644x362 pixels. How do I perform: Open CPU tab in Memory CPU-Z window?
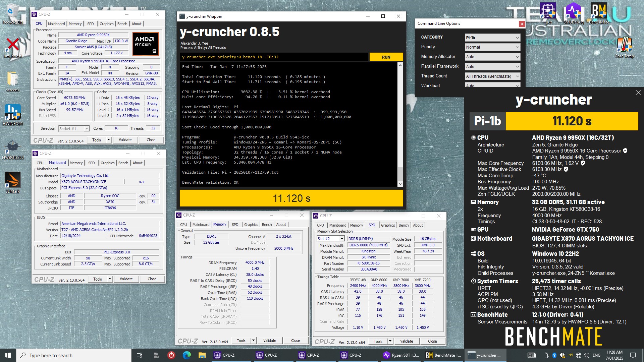coord(183,225)
